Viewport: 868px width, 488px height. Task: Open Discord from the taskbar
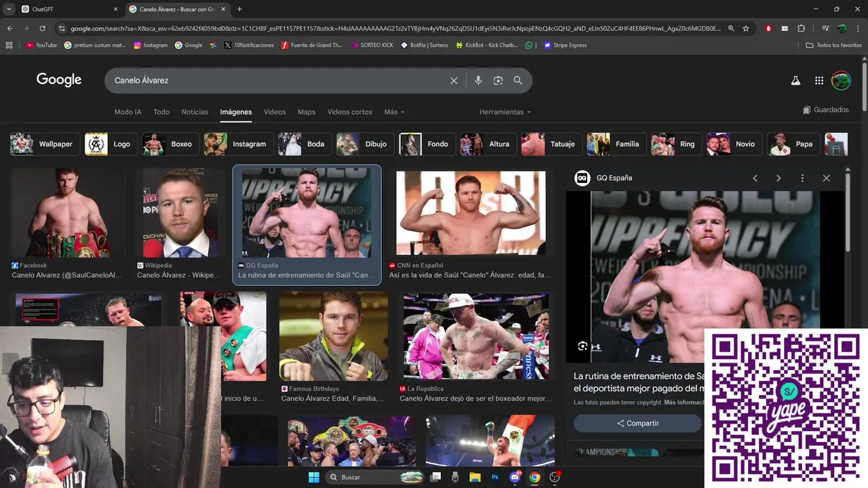pos(515,477)
